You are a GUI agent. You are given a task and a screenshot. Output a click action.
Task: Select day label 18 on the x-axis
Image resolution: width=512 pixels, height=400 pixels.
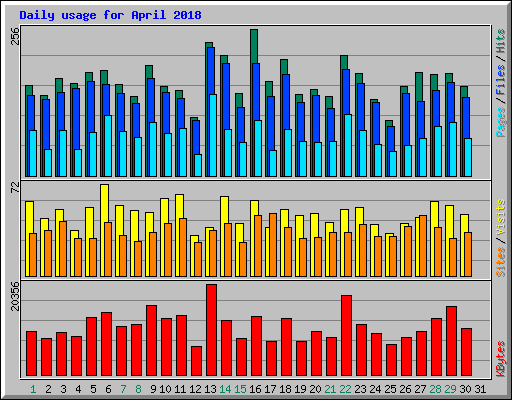(x=285, y=389)
